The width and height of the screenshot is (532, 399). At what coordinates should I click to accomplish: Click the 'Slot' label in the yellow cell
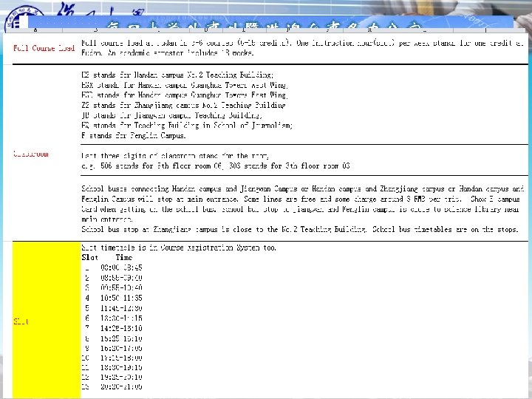21,321
